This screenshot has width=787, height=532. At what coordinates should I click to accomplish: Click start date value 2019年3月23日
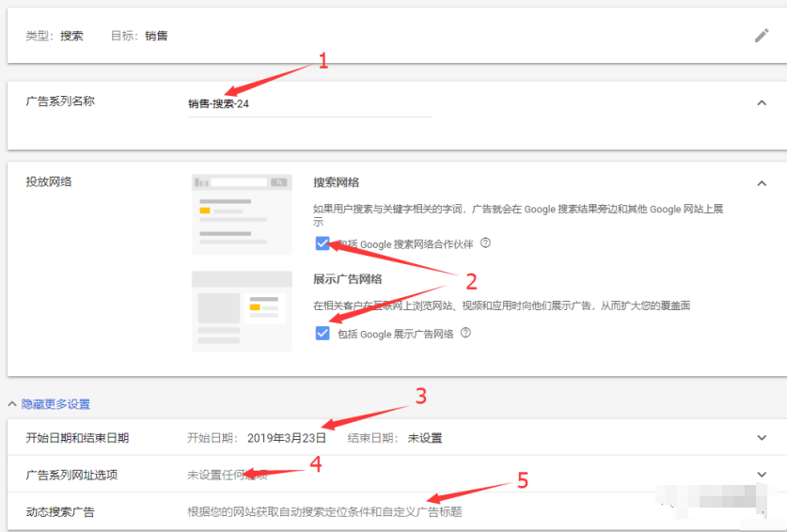coord(287,438)
